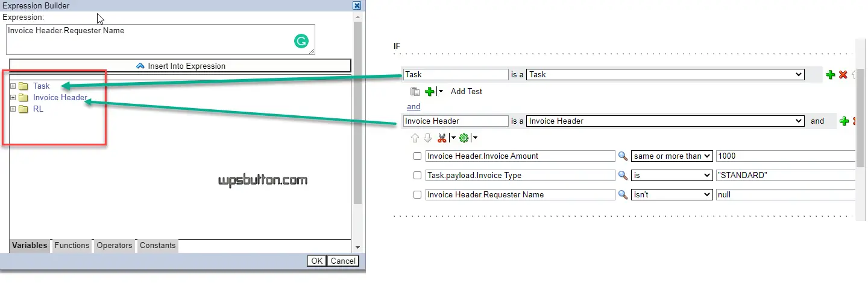Open search for Invoice Header.Invoice Amount

point(623,156)
